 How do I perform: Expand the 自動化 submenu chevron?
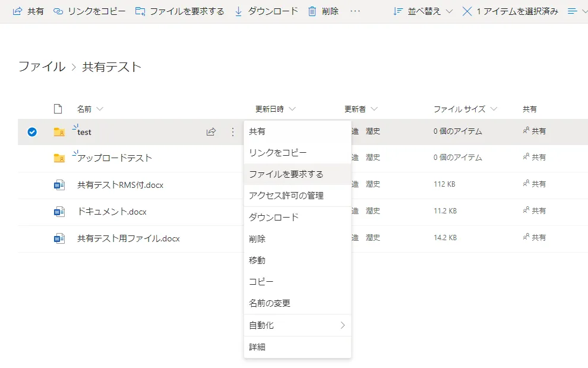[x=343, y=325]
